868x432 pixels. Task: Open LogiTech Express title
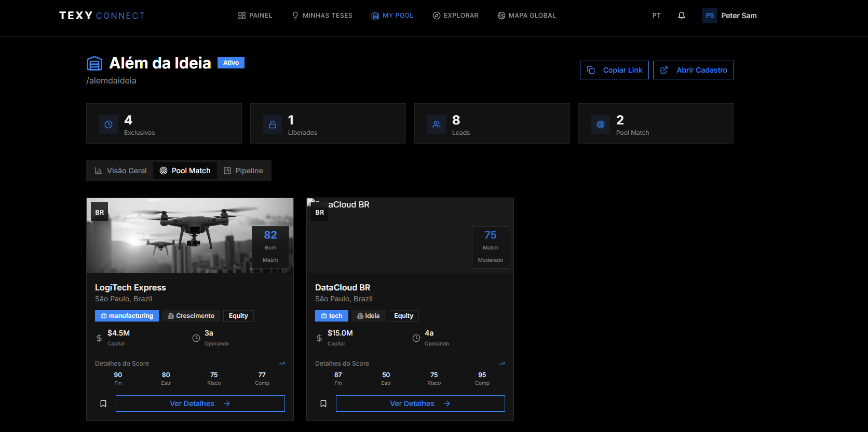pyautogui.click(x=130, y=287)
